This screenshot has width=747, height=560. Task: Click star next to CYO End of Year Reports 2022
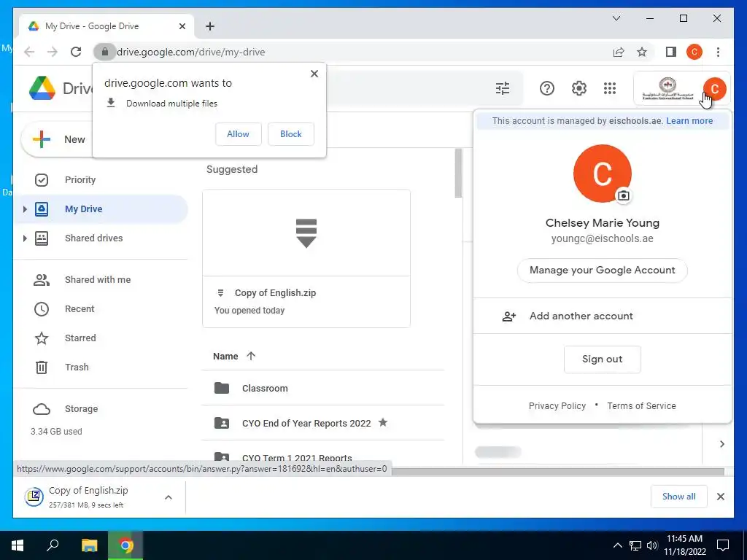click(383, 422)
